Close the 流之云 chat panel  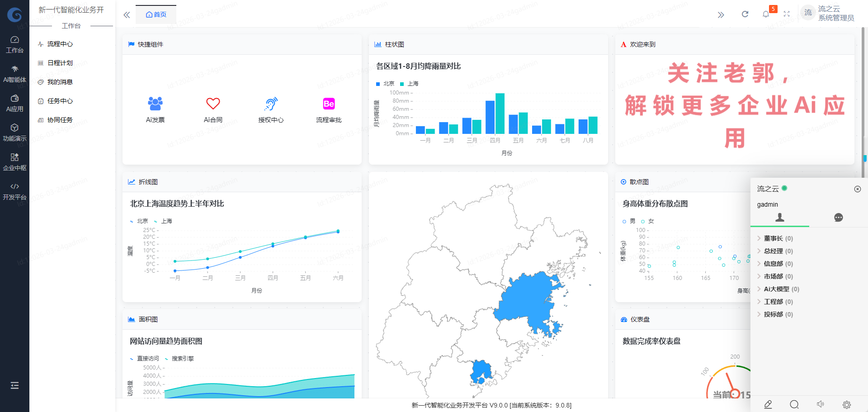pyautogui.click(x=858, y=189)
